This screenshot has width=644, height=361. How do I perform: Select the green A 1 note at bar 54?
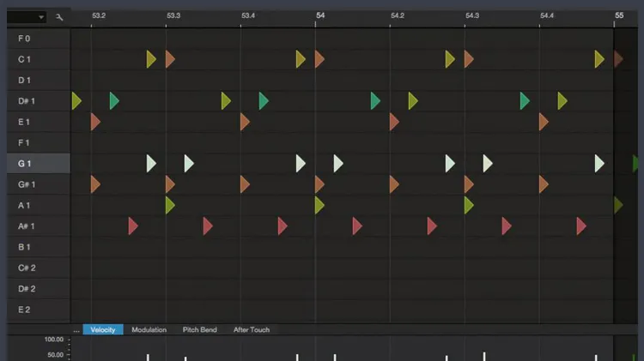coord(319,205)
